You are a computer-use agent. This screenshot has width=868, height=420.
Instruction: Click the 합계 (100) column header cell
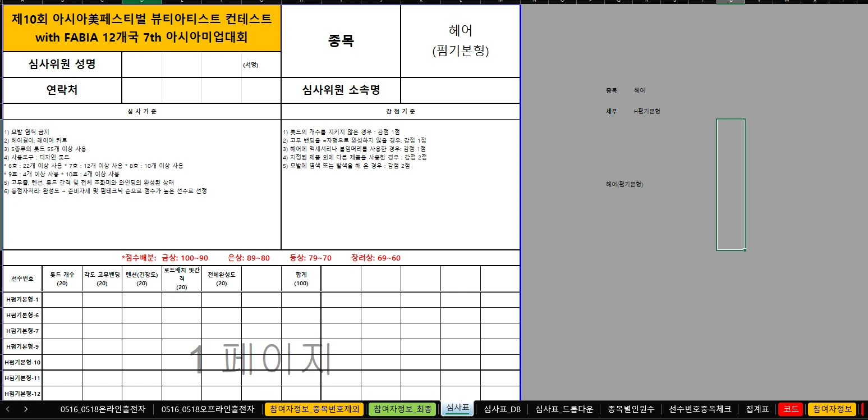click(301, 277)
